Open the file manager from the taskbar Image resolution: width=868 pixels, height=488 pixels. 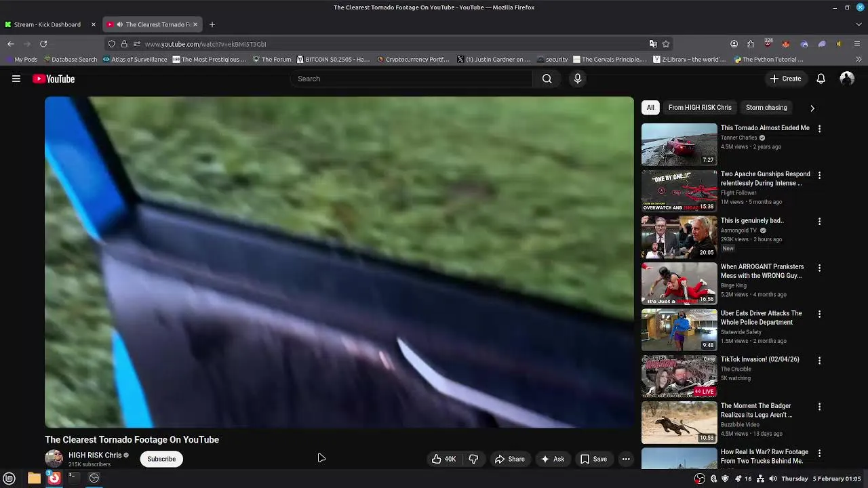[x=34, y=479]
